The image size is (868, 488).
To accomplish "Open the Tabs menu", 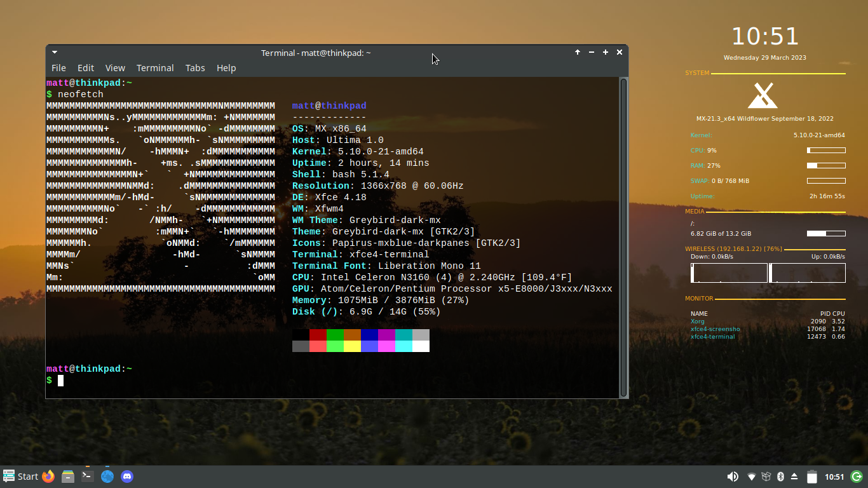I will coord(195,68).
